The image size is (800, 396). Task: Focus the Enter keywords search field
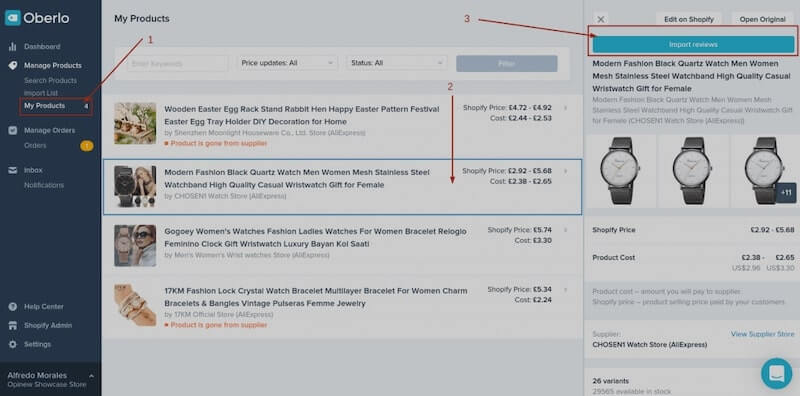click(177, 63)
